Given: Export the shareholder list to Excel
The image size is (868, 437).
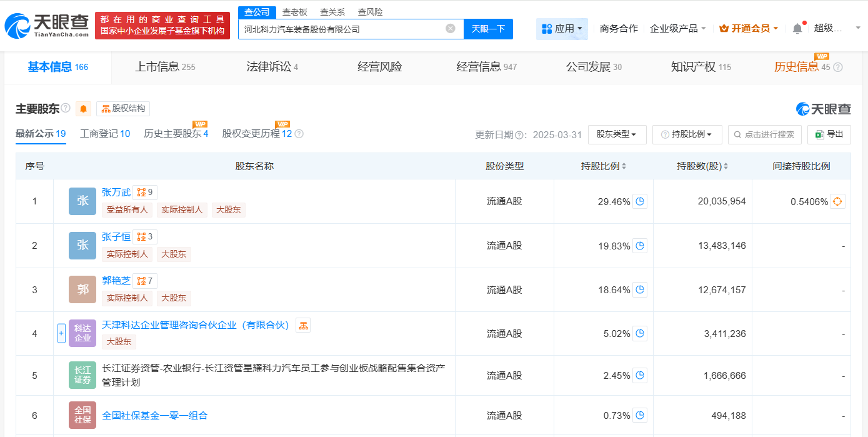Looking at the screenshot, I should (829, 134).
